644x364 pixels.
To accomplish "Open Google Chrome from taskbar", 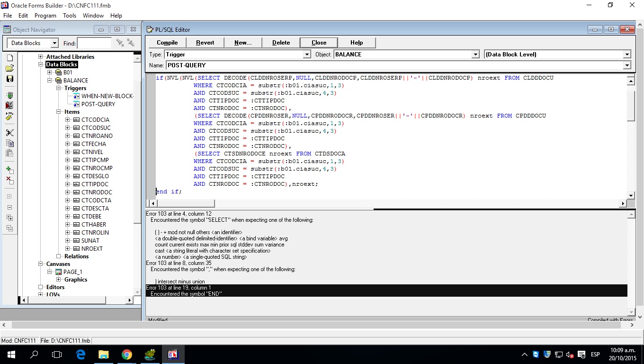I will pyautogui.click(x=126, y=354).
